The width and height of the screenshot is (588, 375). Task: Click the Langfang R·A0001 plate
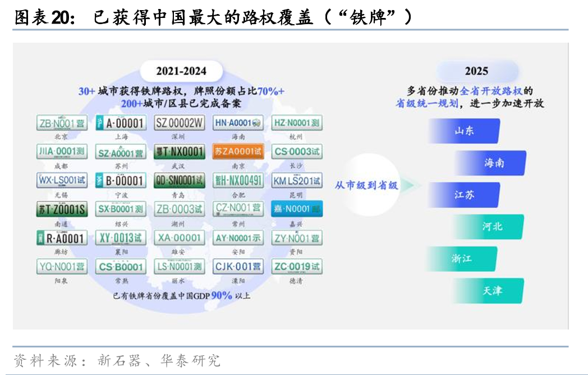tap(62, 238)
